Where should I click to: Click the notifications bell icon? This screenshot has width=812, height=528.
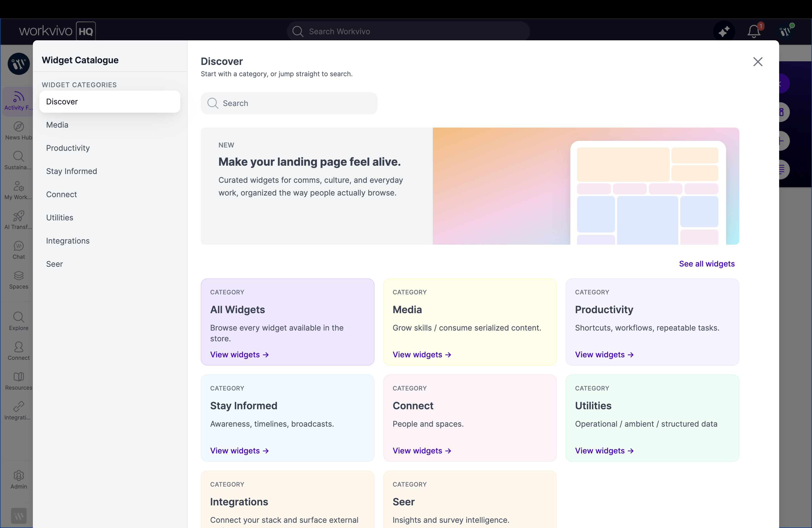(x=754, y=31)
